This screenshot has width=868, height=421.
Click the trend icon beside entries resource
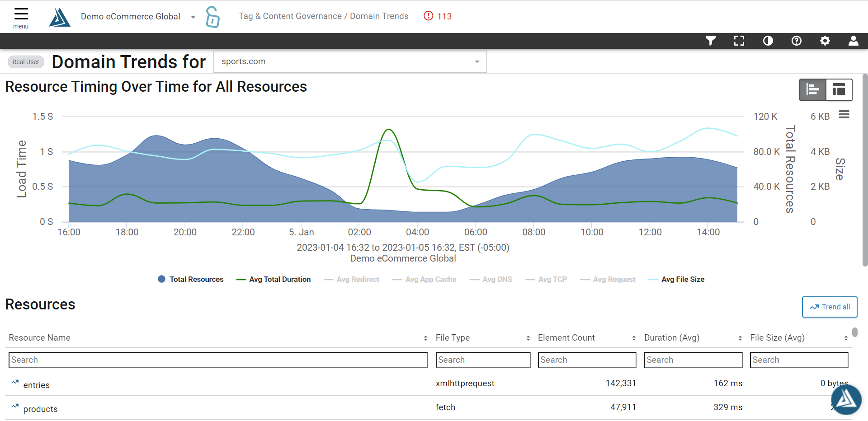pos(14,384)
